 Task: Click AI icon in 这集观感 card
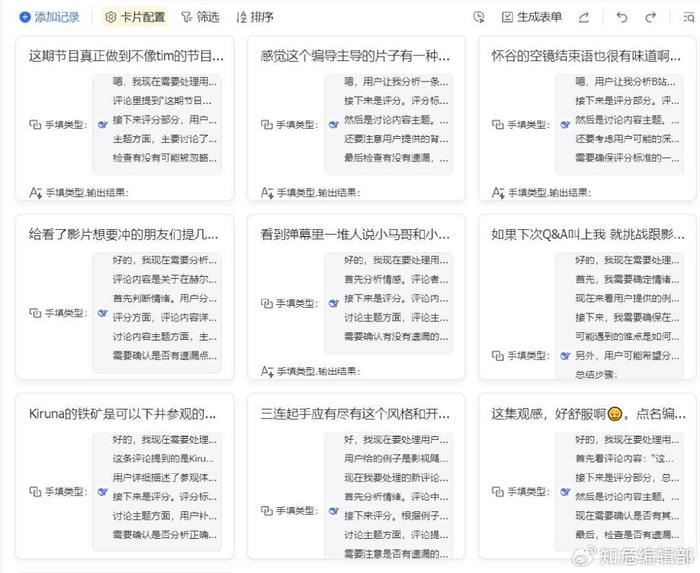tap(565, 492)
